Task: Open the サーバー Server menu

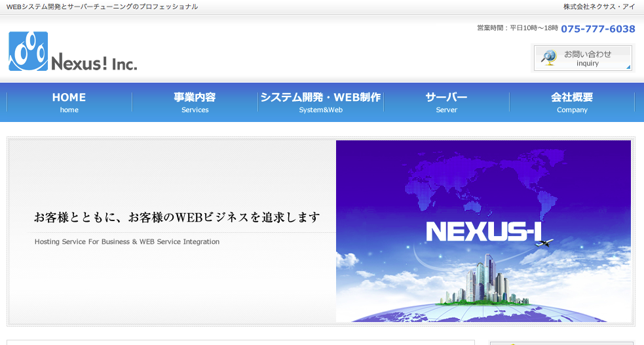Action: click(446, 102)
